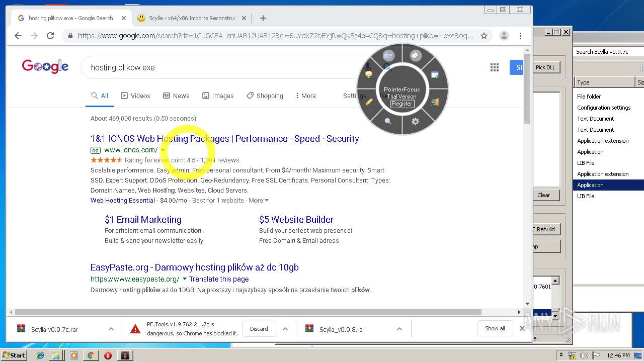644x362 pixels.
Task: Click the Google logo
Action: click(45, 66)
